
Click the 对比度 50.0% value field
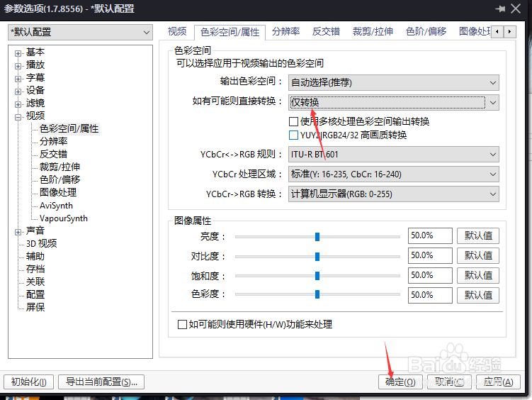point(430,255)
